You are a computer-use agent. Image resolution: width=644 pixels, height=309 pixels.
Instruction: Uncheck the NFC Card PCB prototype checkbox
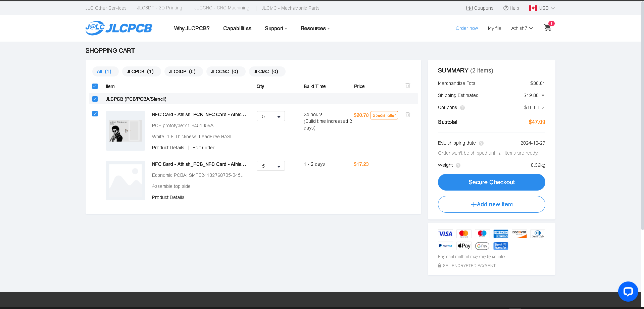pyautogui.click(x=95, y=114)
